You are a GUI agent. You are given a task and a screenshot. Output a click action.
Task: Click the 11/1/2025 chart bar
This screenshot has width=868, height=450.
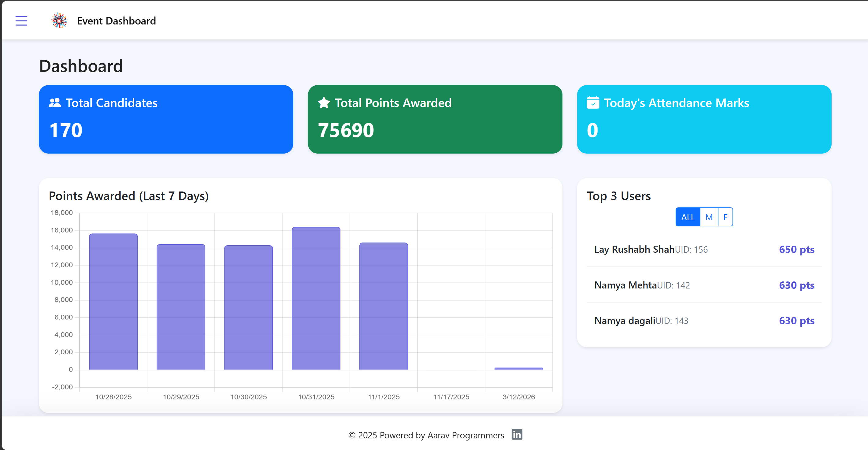coord(384,306)
